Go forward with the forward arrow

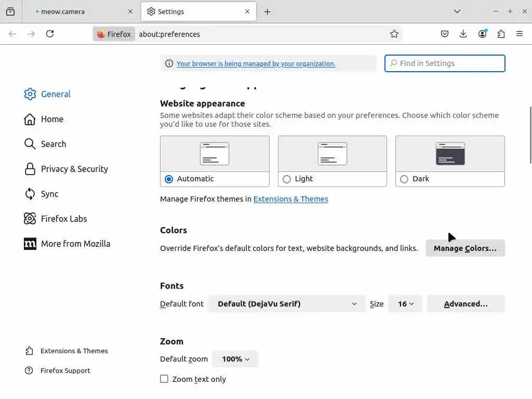coord(31,34)
